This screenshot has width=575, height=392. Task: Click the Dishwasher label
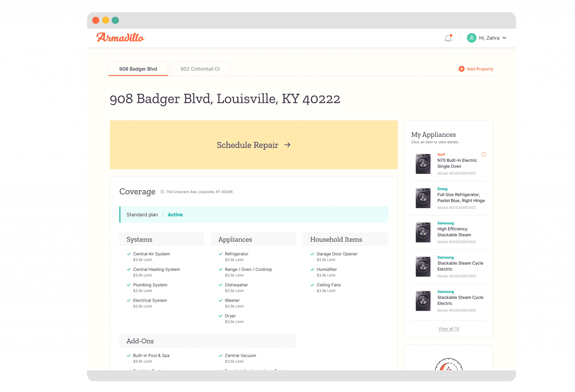pyautogui.click(x=236, y=285)
